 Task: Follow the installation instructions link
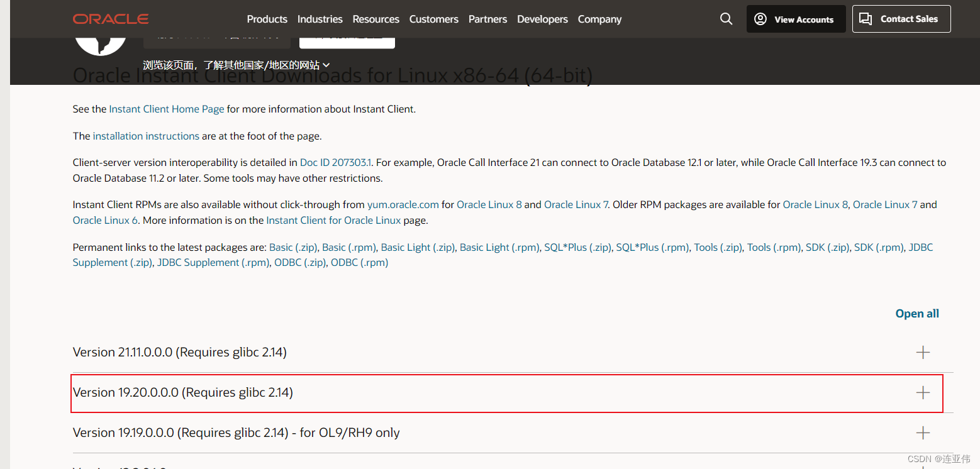[146, 136]
